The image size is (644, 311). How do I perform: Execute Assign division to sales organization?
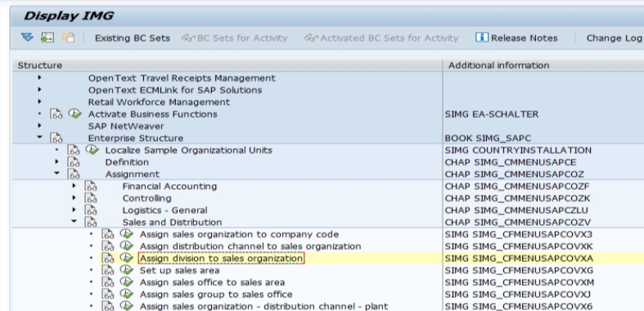click(x=127, y=258)
